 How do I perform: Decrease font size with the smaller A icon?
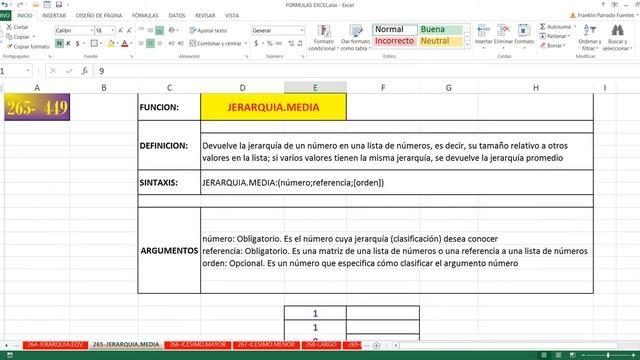pyautogui.click(x=129, y=31)
